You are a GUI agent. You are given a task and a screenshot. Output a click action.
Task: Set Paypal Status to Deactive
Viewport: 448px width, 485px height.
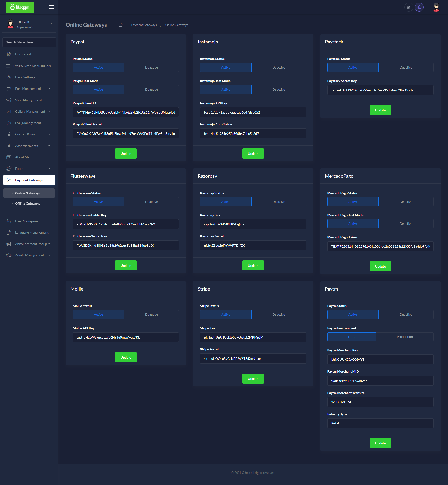(151, 67)
